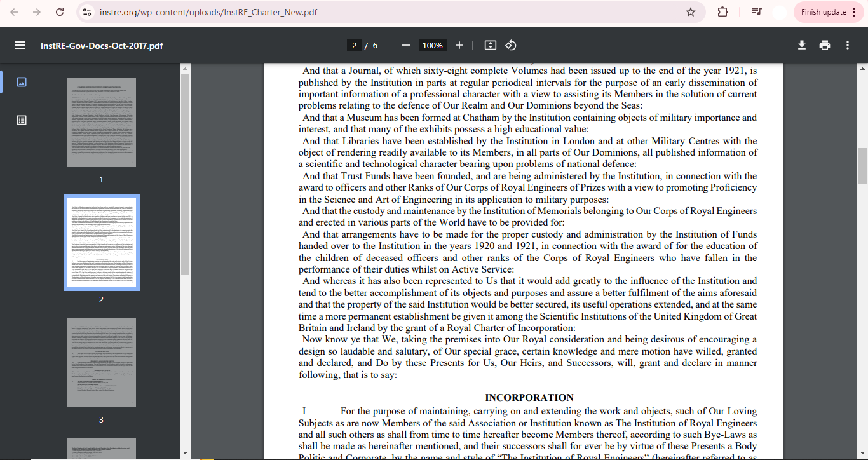Image resolution: width=868 pixels, height=460 pixels.
Task: Click the paragraph starting 'Now know ye that We'
Action: coord(528,357)
